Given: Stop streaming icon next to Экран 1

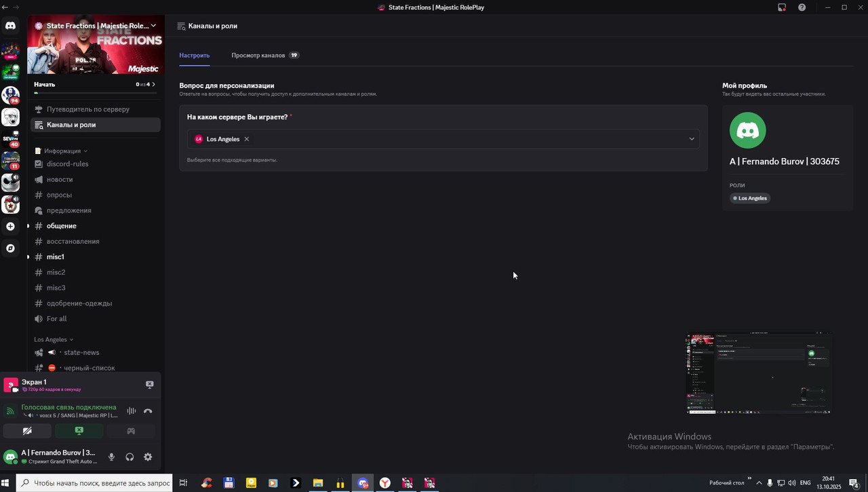Looking at the screenshot, I should tap(150, 384).
